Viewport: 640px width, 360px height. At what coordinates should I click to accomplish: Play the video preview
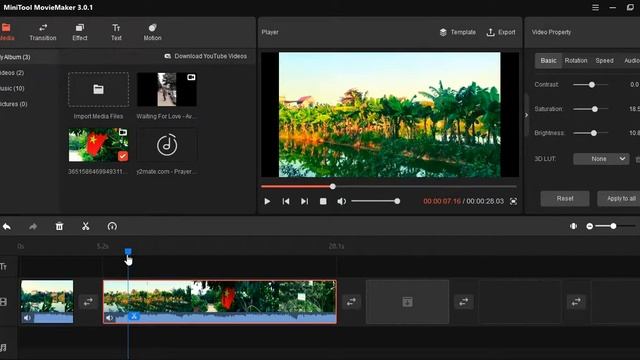[267, 201]
